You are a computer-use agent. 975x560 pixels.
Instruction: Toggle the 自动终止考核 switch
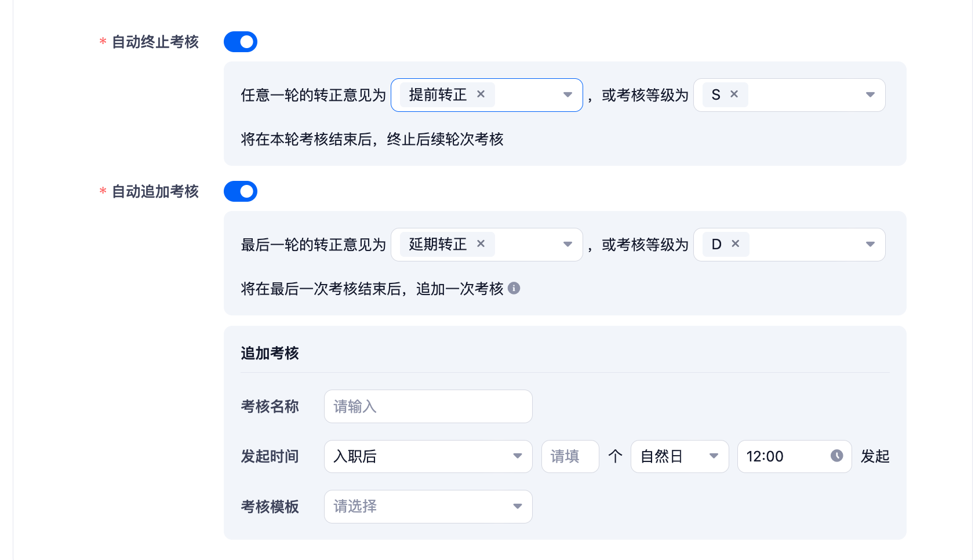coord(241,42)
